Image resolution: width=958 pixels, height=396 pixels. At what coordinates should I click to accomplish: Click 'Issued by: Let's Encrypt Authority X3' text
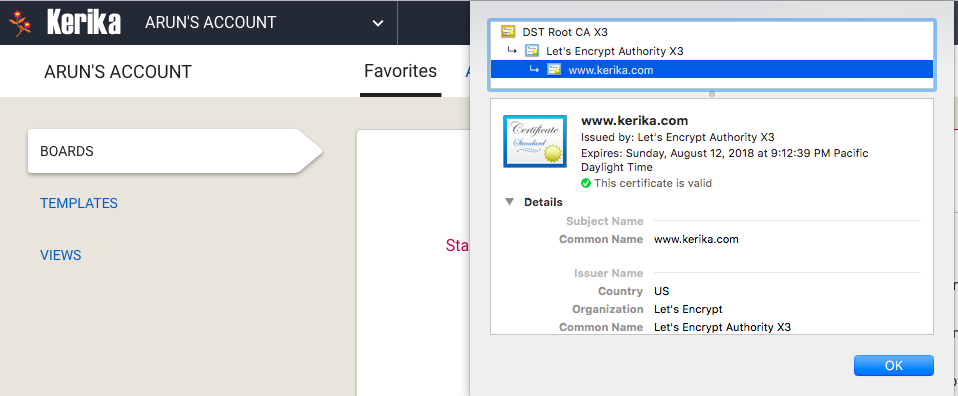point(678,137)
